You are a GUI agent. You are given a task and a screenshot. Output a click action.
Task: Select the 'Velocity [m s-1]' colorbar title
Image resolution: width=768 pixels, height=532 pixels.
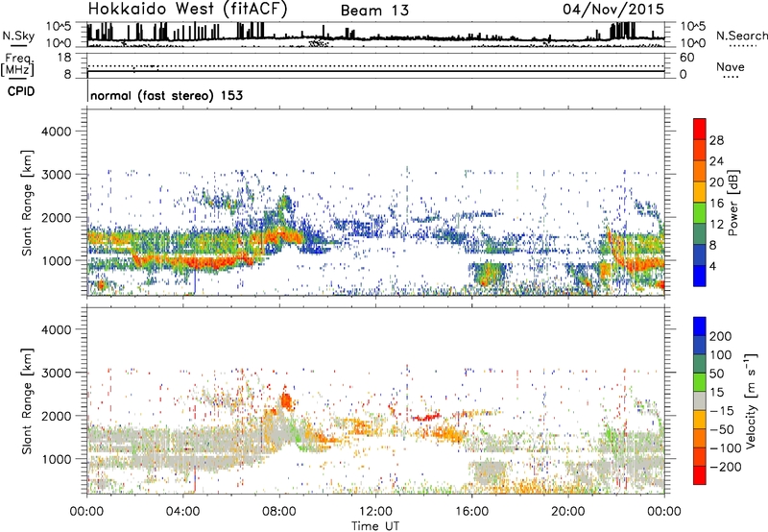(x=750, y=400)
